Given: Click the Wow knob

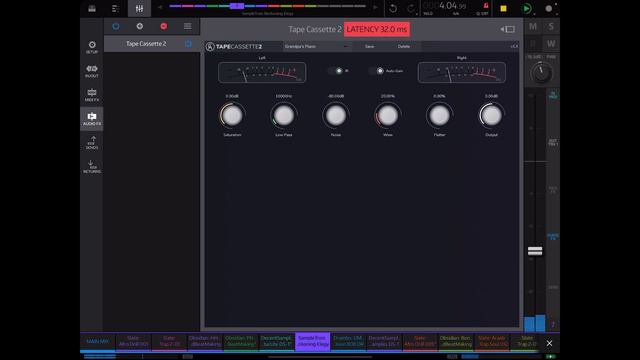Looking at the screenshot, I should [x=387, y=116].
